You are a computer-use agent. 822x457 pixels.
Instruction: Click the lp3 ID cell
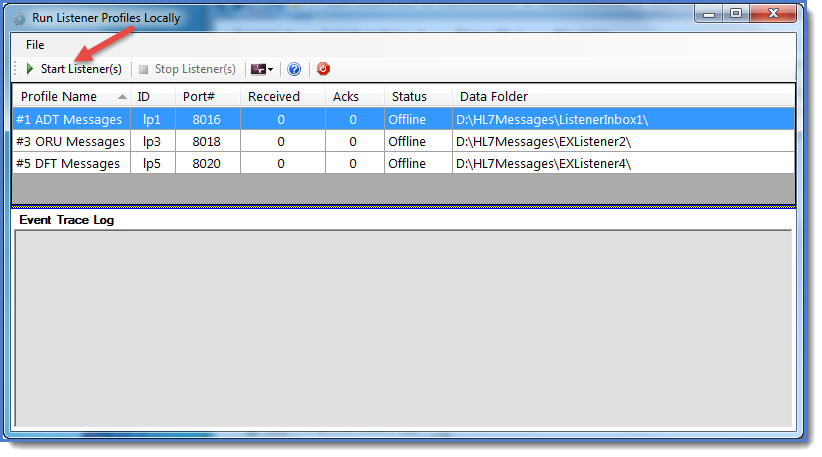pyautogui.click(x=152, y=142)
